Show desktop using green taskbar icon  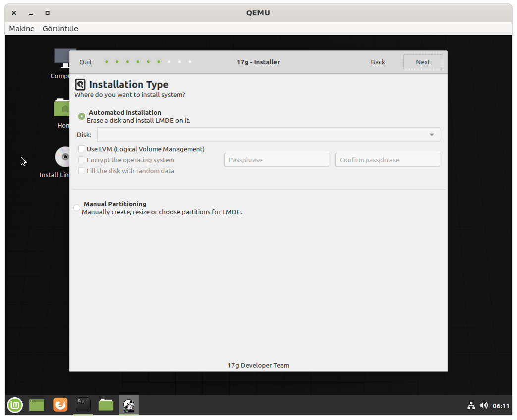(x=37, y=405)
